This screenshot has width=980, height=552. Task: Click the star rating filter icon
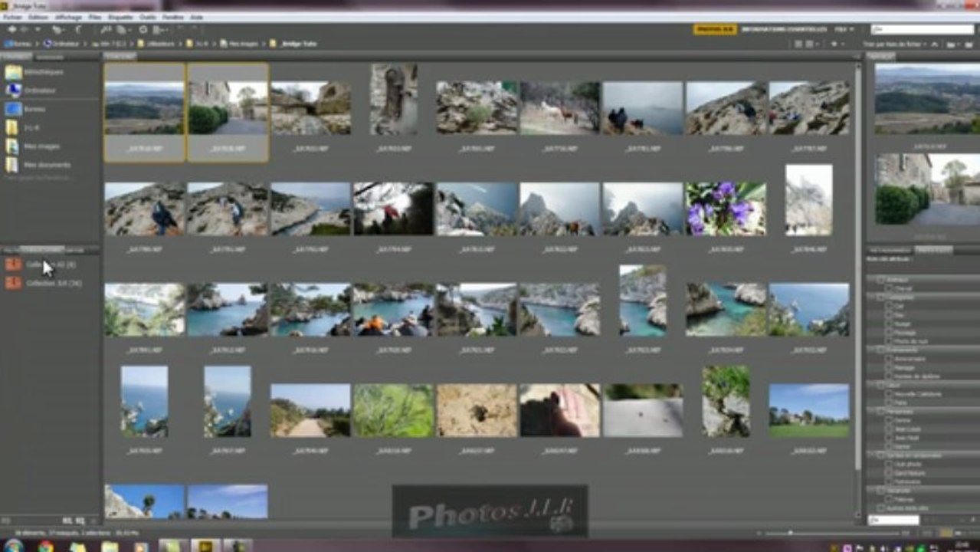835,44
